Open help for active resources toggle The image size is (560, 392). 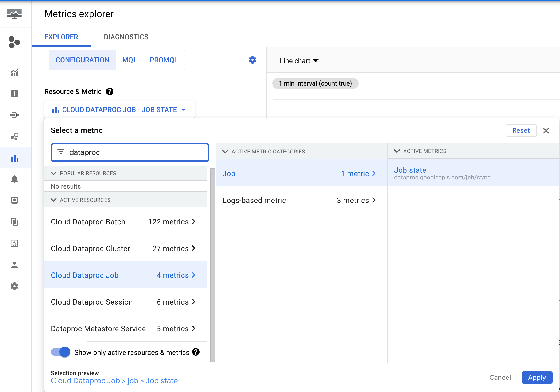pyautogui.click(x=196, y=352)
